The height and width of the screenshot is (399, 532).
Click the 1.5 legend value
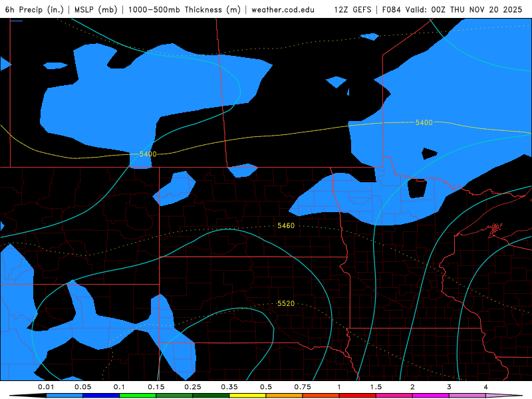pyautogui.click(x=376, y=387)
